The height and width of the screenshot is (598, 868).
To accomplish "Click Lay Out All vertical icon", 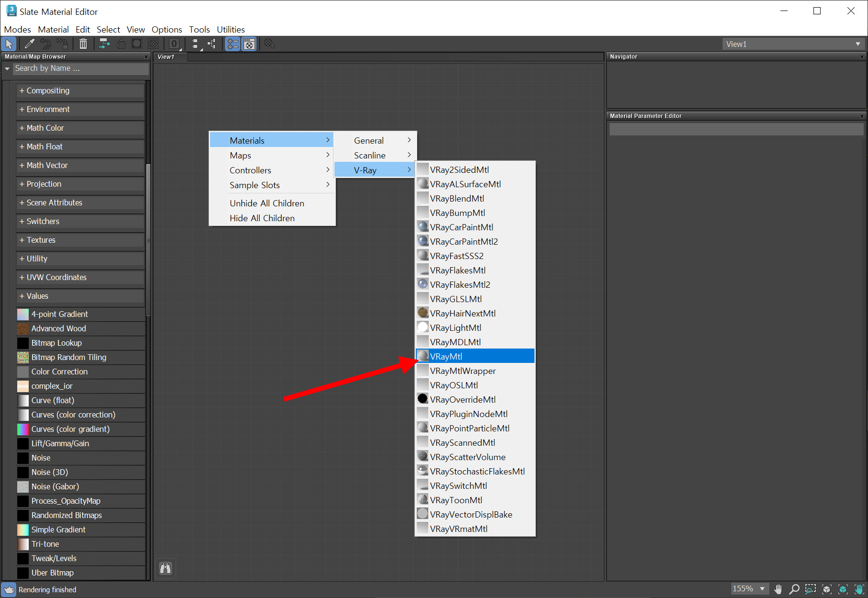I will click(195, 44).
